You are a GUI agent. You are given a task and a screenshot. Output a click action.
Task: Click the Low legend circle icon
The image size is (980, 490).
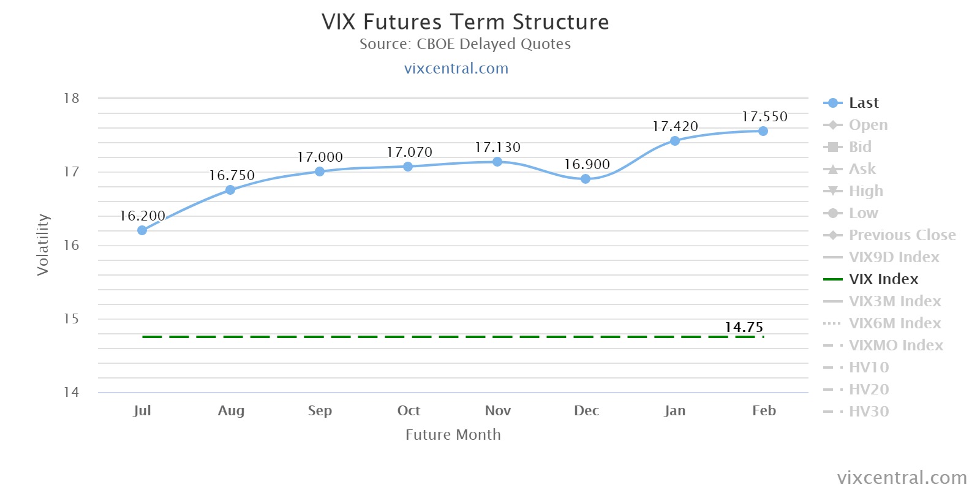pos(832,213)
